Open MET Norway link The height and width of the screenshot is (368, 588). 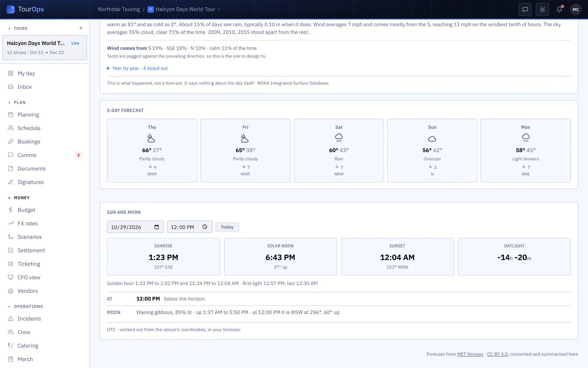(470, 354)
